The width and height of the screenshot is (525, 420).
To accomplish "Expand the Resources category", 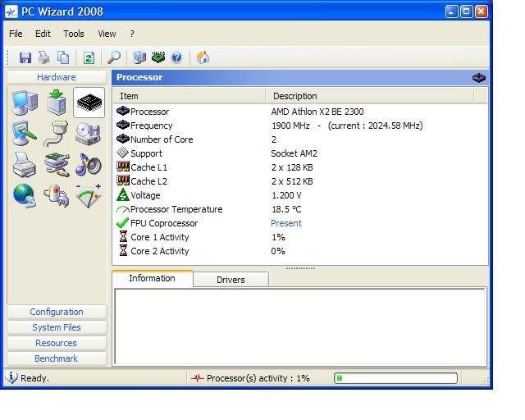I will [x=57, y=343].
